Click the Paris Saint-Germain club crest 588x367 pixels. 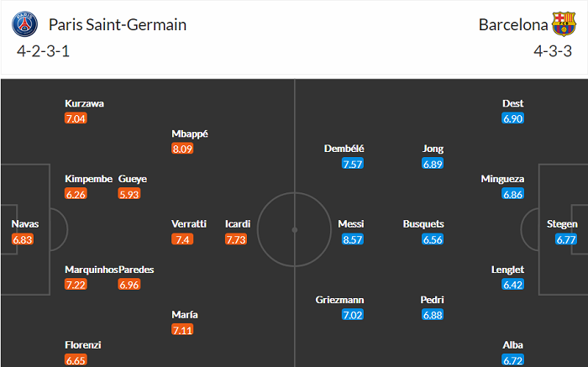tap(26, 24)
